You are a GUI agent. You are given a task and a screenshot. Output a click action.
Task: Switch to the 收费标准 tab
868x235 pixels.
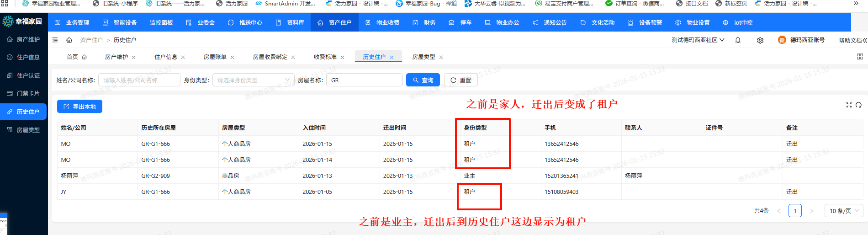click(325, 57)
